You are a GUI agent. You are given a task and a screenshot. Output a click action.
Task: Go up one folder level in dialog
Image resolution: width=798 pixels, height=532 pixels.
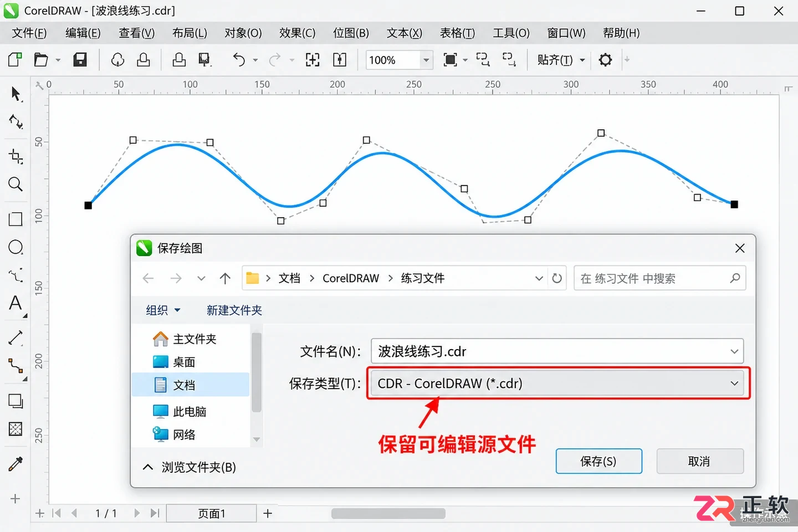pyautogui.click(x=225, y=278)
